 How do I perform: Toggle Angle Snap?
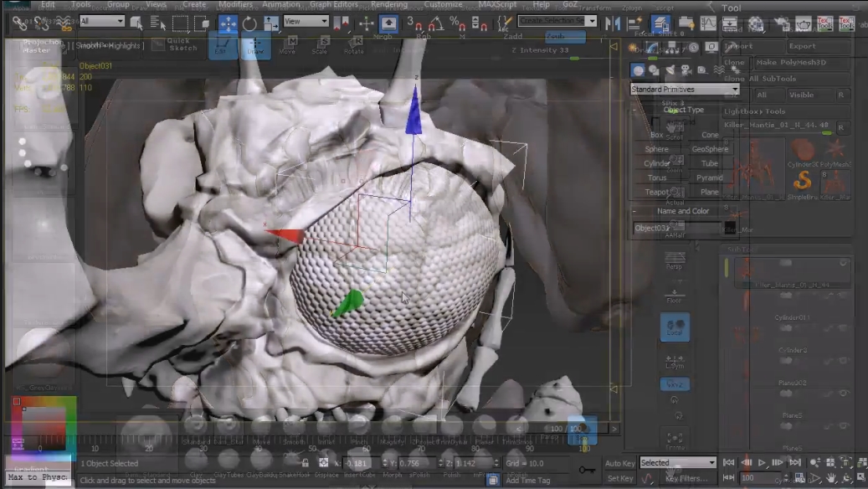(435, 23)
